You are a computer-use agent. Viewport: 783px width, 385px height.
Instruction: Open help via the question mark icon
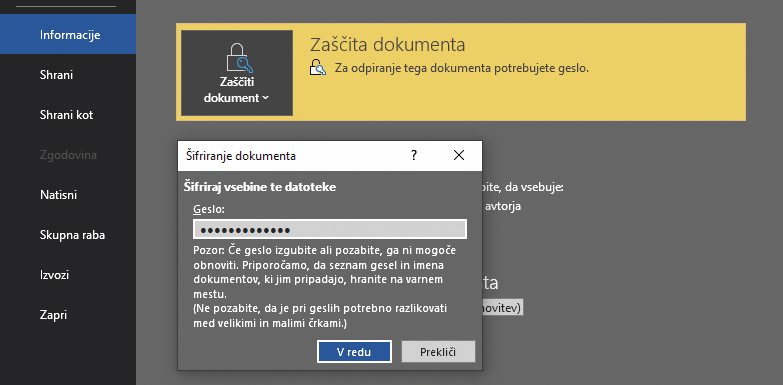pos(413,155)
